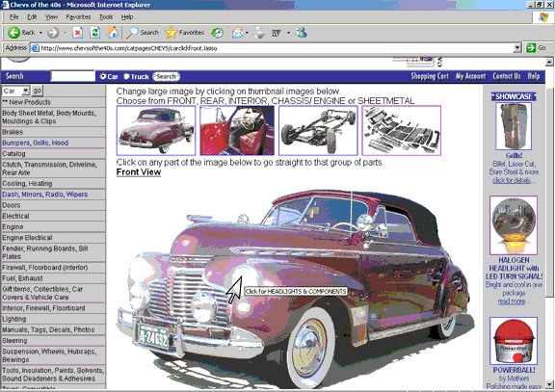Click the headlight on the large car image
Viewport: 555px width, 392px height.
pyautogui.click(x=245, y=276)
